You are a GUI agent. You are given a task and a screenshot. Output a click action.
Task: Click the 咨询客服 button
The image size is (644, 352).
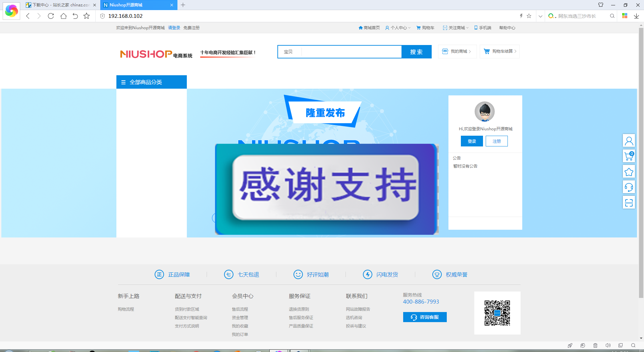tap(425, 317)
